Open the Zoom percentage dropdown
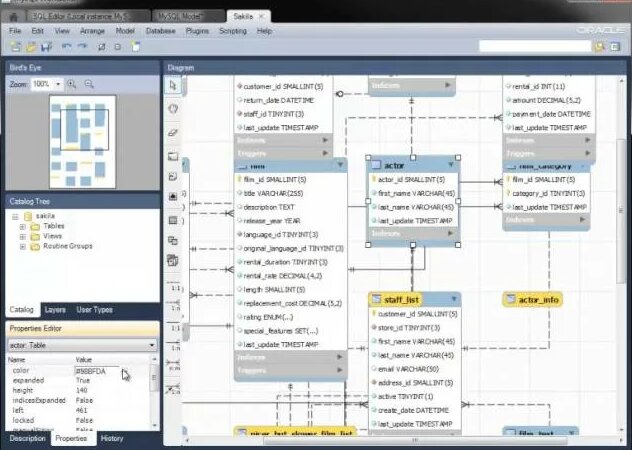This screenshot has width=632, height=450. (58, 84)
